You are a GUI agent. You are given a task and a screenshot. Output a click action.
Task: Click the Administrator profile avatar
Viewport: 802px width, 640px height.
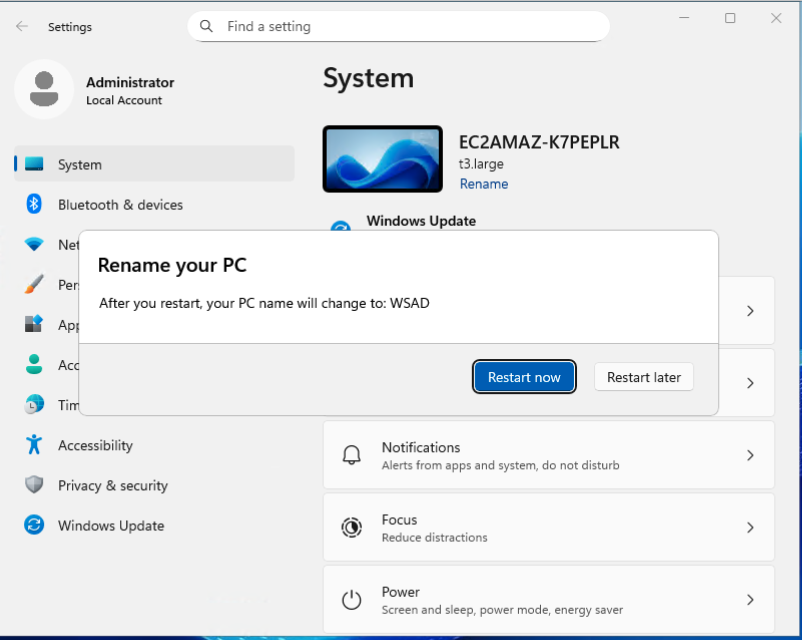pyautogui.click(x=43, y=89)
